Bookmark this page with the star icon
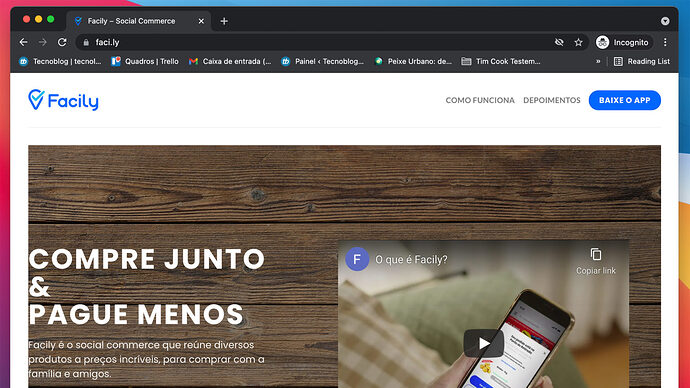The width and height of the screenshot is (690, 388). (x=578, y=42)
